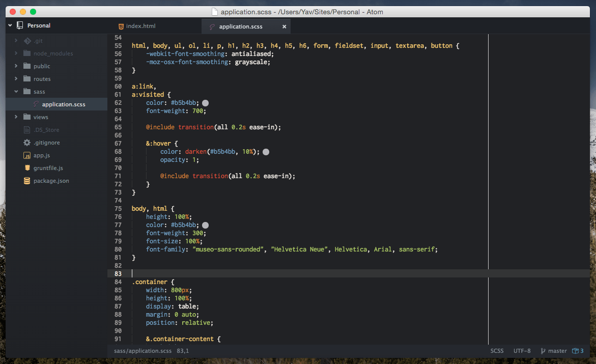Viewport: 596px width, 364px height.
Task: Click the Sass icon on application.scss tab
Action: pos(212,26)
